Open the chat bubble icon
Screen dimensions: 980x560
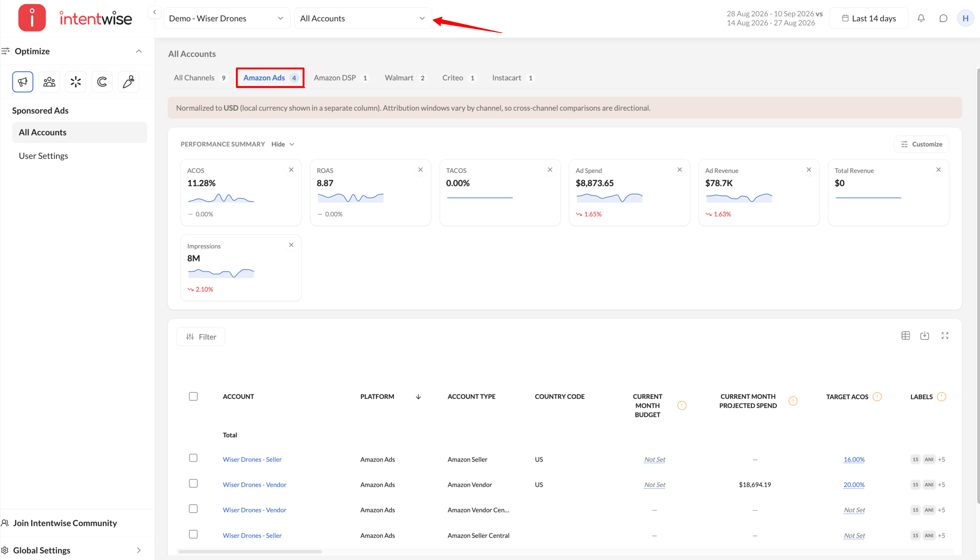[x=944, y=18]
